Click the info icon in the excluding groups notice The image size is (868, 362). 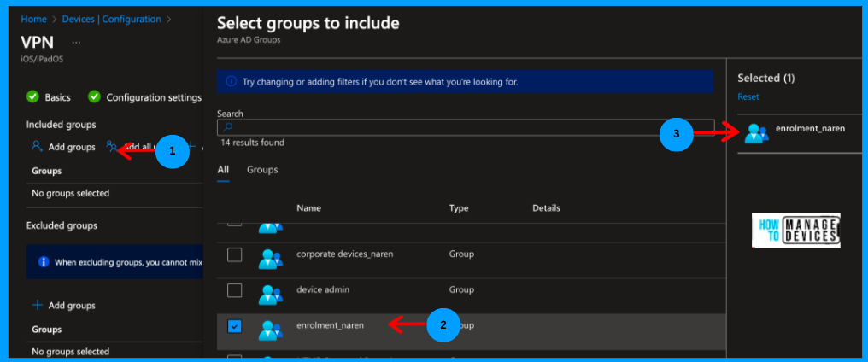tap(44, 262)
